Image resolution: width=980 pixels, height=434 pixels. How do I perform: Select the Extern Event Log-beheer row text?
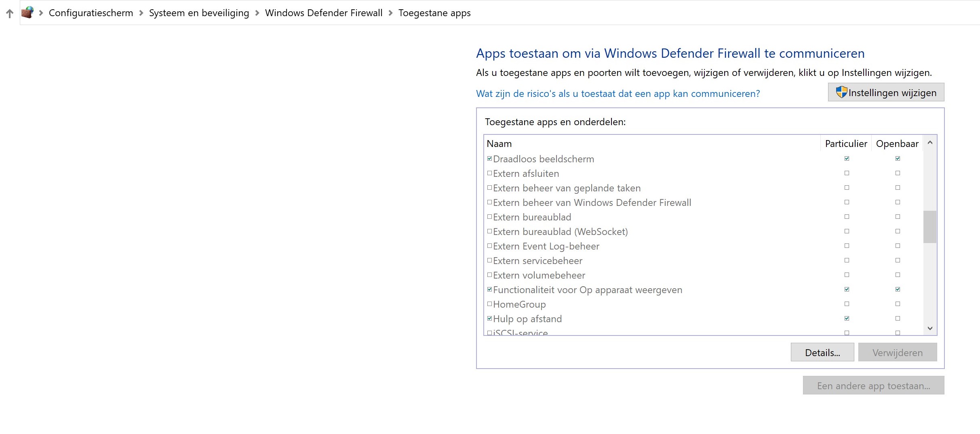546,246
